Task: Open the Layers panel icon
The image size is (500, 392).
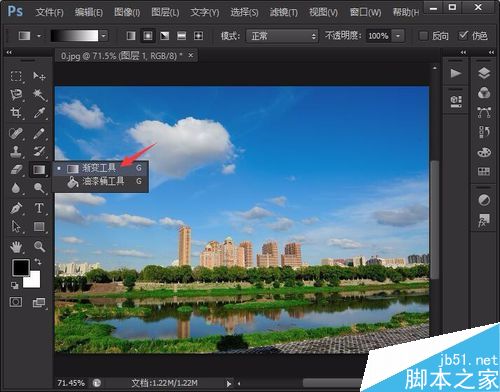Action: [x=484, y=73]
